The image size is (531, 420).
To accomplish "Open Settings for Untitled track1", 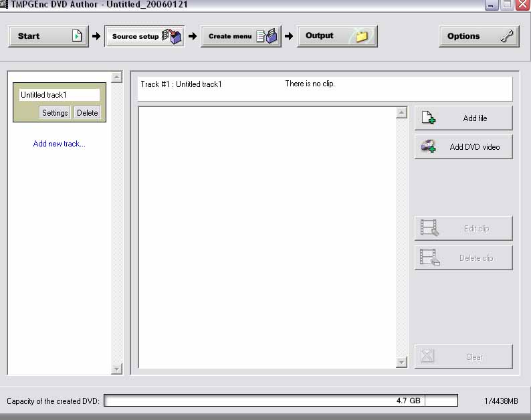I will (55, 113).
